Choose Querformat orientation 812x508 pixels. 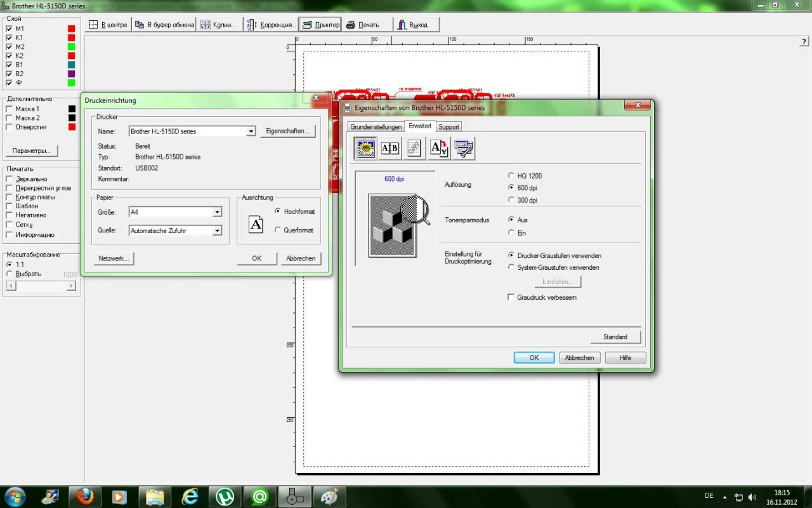278,230
